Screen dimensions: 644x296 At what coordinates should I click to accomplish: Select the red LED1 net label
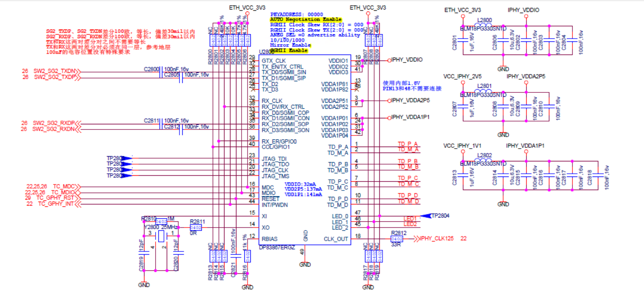point(410,219)
